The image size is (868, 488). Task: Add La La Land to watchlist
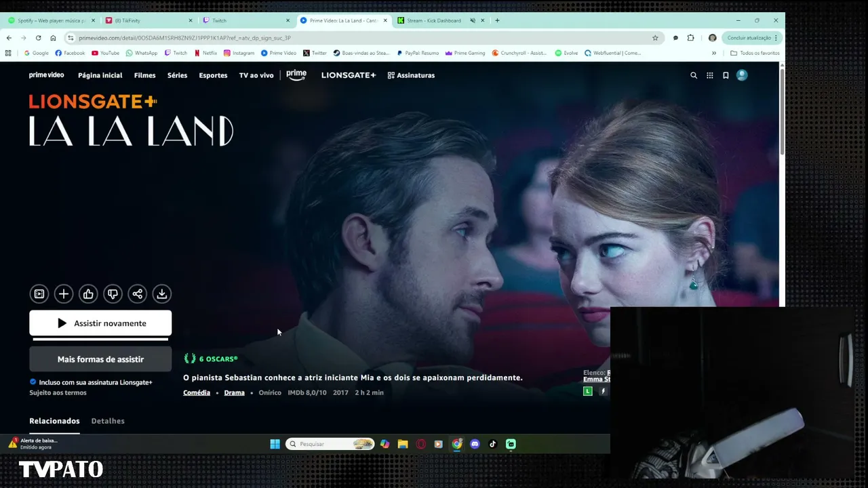[64, 293]
